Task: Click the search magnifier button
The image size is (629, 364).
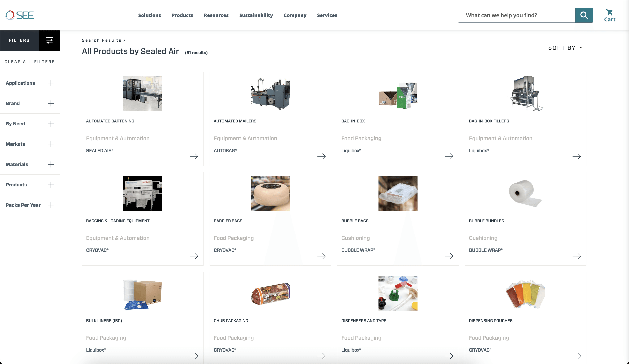Action: (584, 15)
